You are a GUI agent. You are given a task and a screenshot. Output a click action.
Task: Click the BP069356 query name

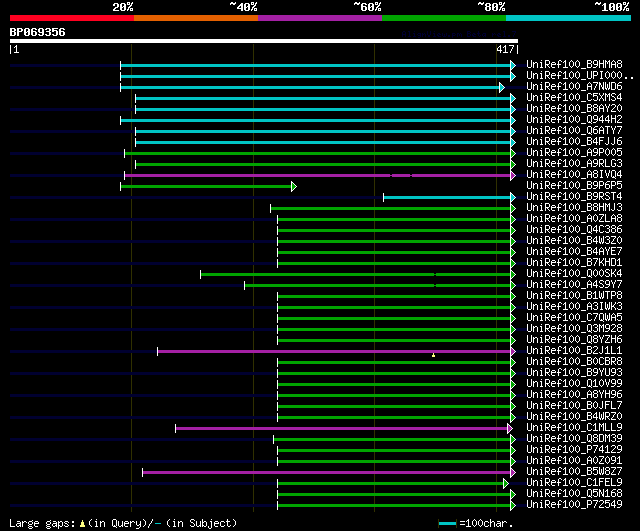coord(38,32)
